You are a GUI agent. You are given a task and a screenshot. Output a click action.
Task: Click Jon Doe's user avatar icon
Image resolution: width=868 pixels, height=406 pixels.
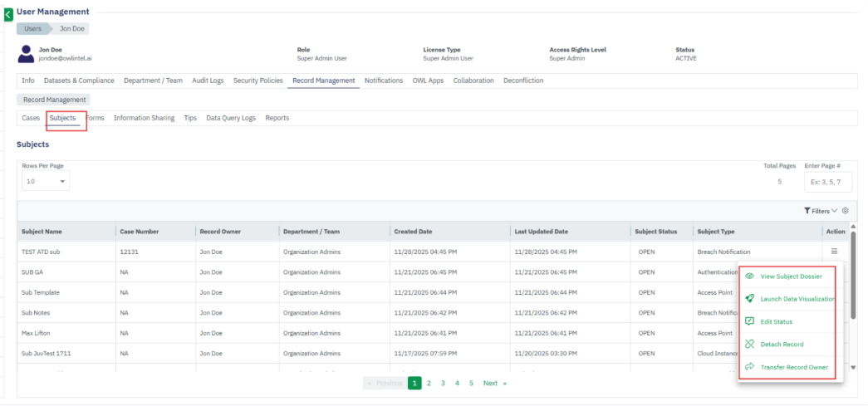click(27, 55)
